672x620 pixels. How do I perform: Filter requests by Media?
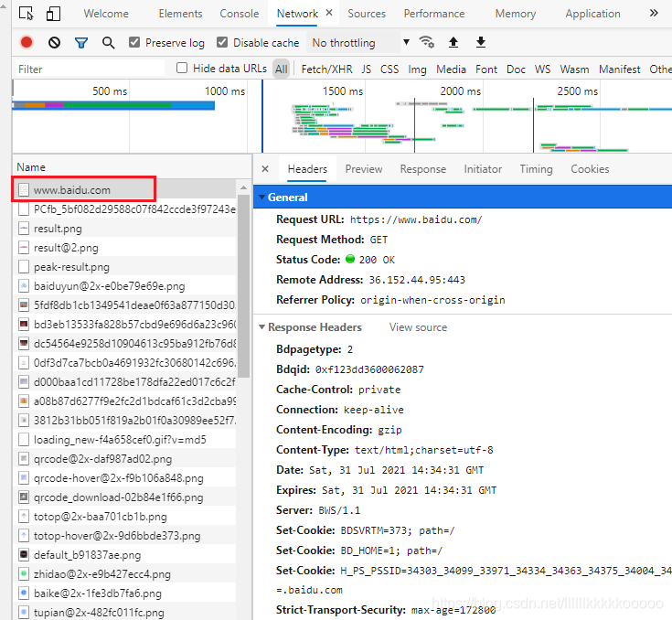(x=451, y=69)
